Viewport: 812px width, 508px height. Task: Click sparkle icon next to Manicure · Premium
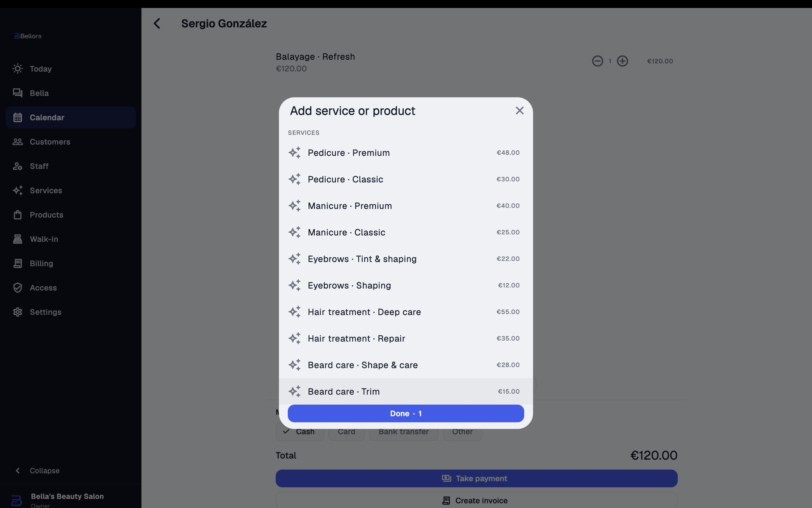click(294, 206)
